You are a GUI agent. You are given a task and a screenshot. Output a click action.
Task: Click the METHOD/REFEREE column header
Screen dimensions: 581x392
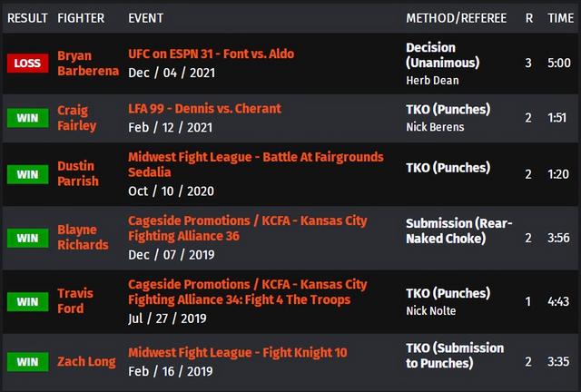click(457, 18)
